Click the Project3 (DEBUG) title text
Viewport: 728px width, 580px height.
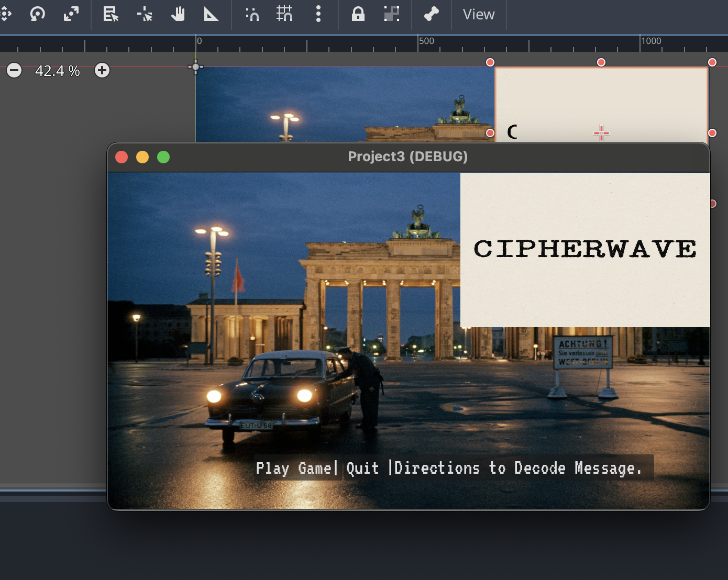(408, 157)
